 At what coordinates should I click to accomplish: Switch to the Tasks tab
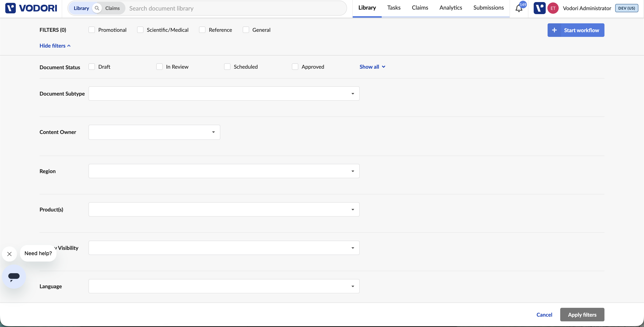(x=394, y=8)
